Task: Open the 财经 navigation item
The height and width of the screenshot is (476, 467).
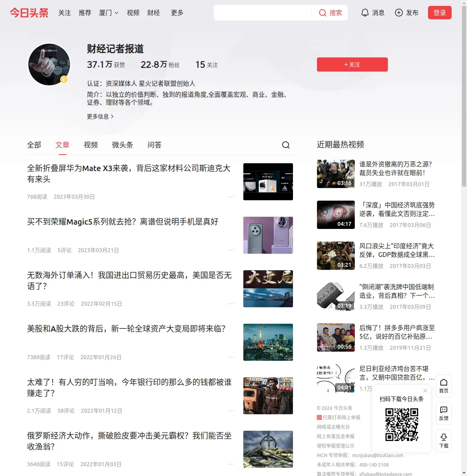Action: (x=154, y=13)
